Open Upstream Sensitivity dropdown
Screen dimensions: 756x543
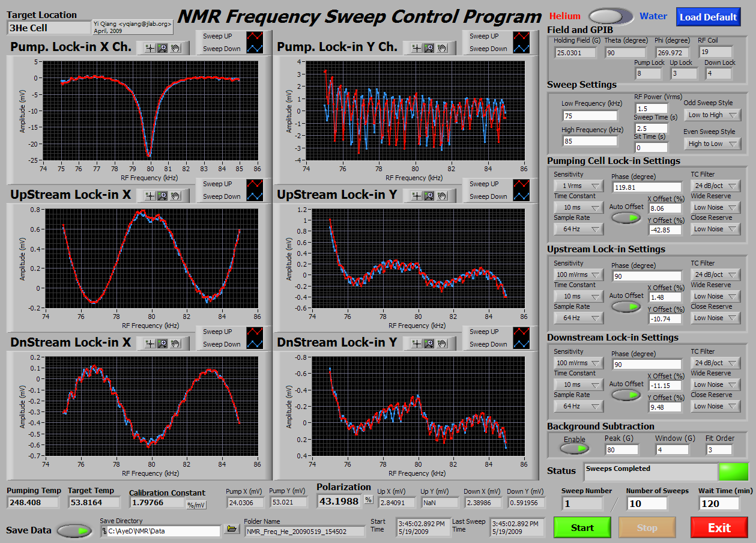coord(578,275)
